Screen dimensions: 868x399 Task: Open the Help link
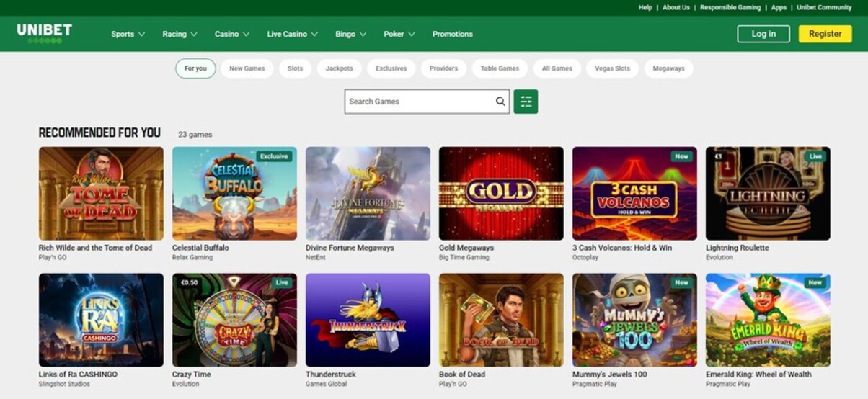coord(645,7)
